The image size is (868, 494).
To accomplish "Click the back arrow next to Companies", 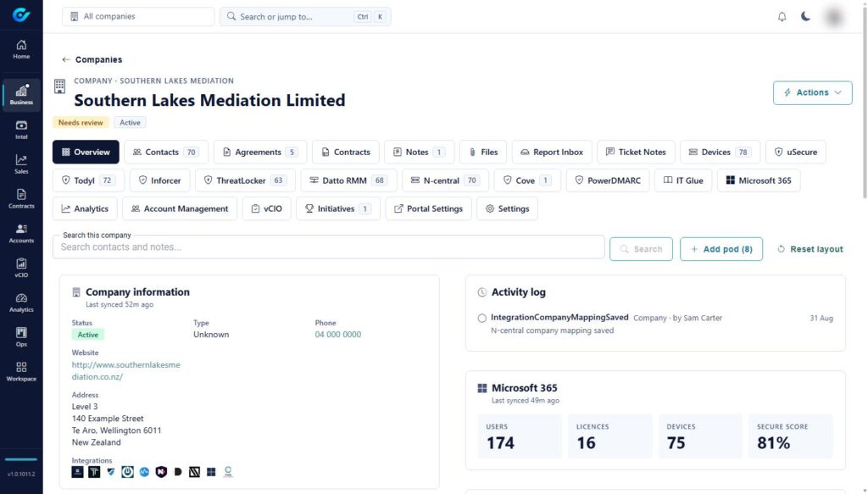I will [x=66, y=60].
